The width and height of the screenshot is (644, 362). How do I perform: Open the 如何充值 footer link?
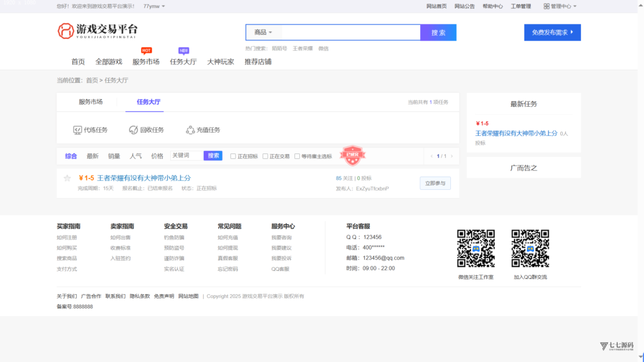pos(228,237)
